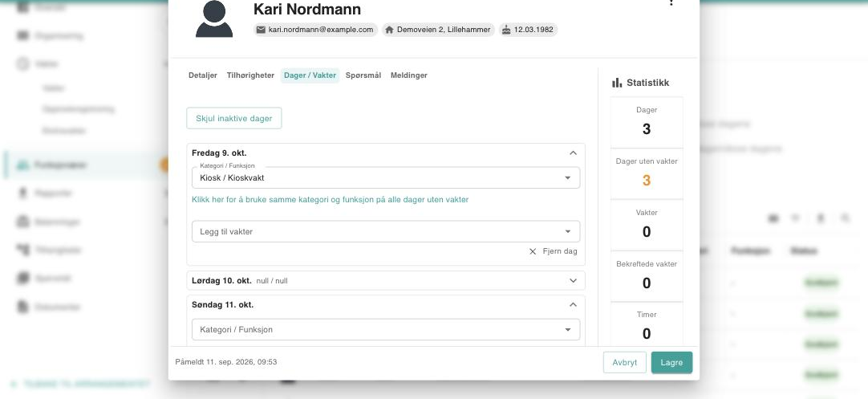Click the Timer statistic card
This screenshot has width=868, height=399.
click(647, 325)
